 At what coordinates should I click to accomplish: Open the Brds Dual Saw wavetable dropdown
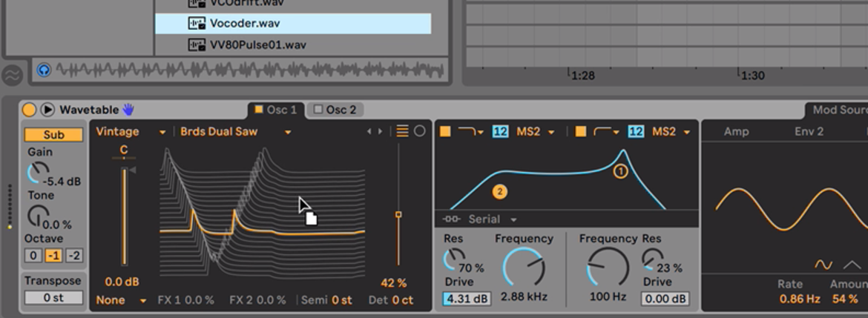(236, 132)
